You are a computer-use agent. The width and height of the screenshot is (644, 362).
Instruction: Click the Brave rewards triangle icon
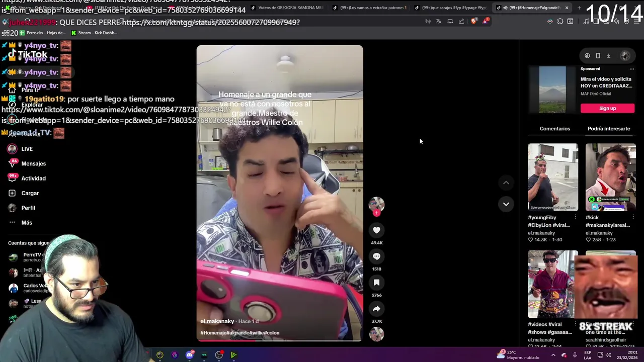click(486, 21)
